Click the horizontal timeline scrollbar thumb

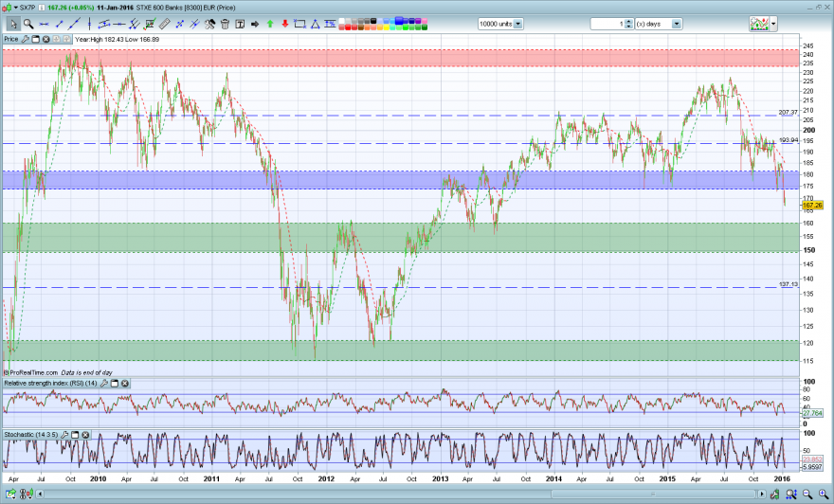pos(653,495)
